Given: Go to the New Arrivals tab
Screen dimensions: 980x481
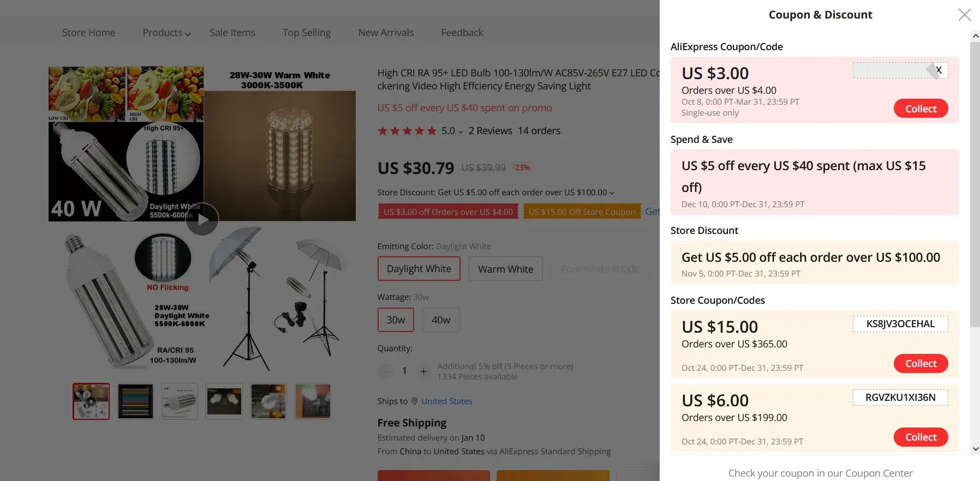Looking at the screenshot, I should coord(386,33).
